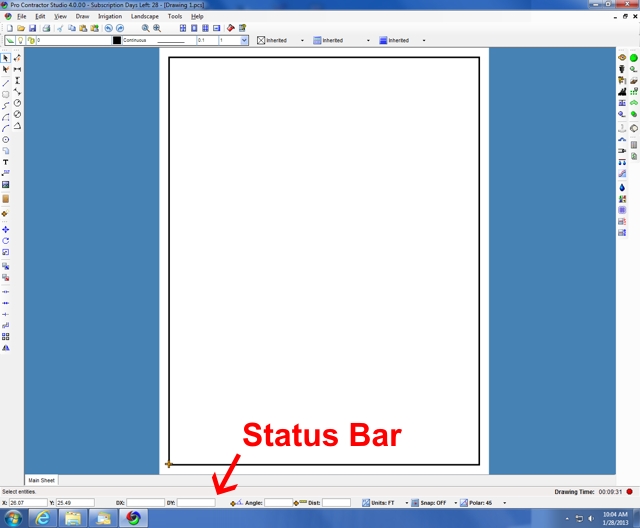Select the Text tool in left toolbar
The height and width of the screenshot is (528, 640).
[6, 162]
